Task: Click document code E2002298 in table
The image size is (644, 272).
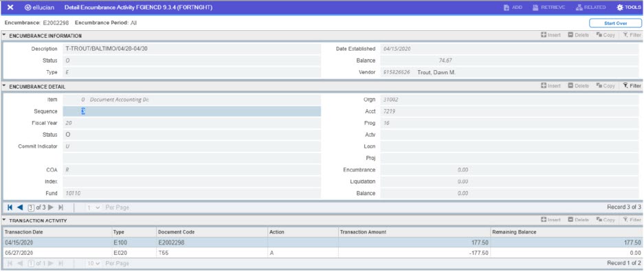Action: 171,242
